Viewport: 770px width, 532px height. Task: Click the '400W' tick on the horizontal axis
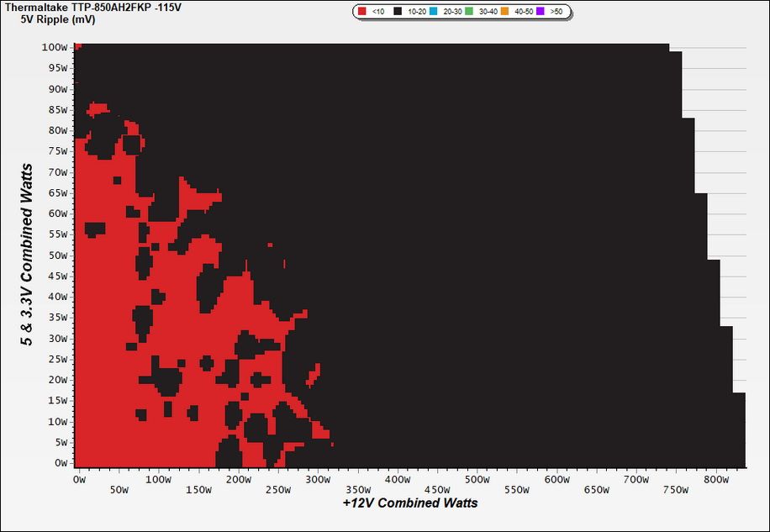[398, 480]
